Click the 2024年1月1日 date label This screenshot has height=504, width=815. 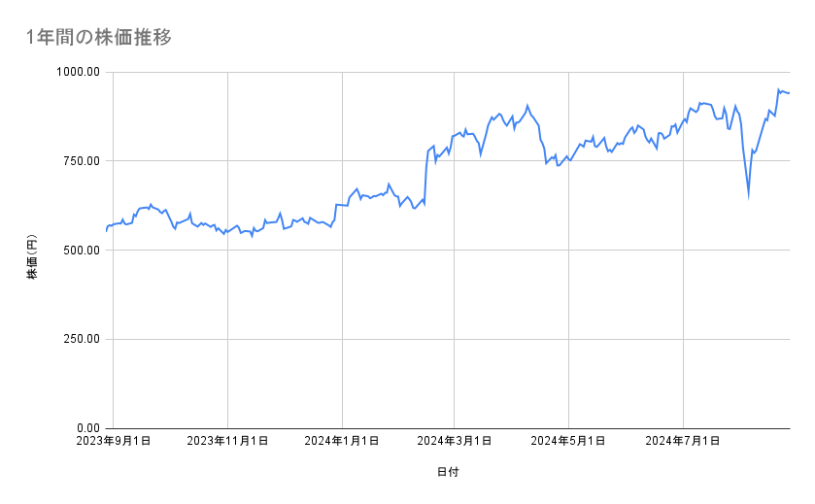(x=341, y=441)
